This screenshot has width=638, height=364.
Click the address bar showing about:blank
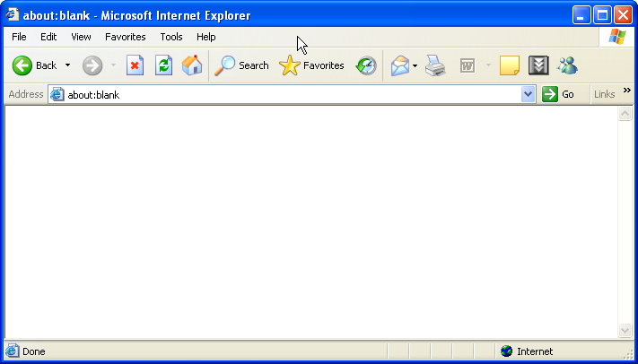[x=292, y=95]
